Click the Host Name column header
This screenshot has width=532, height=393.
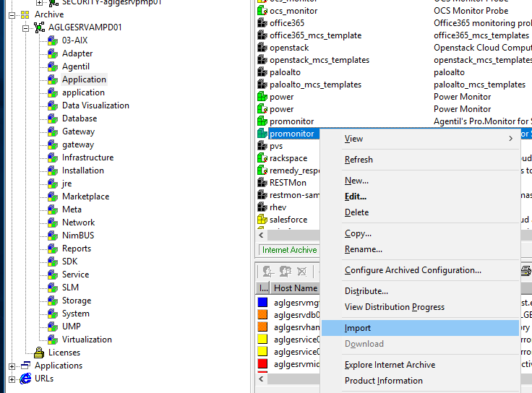tap(296, 288)
